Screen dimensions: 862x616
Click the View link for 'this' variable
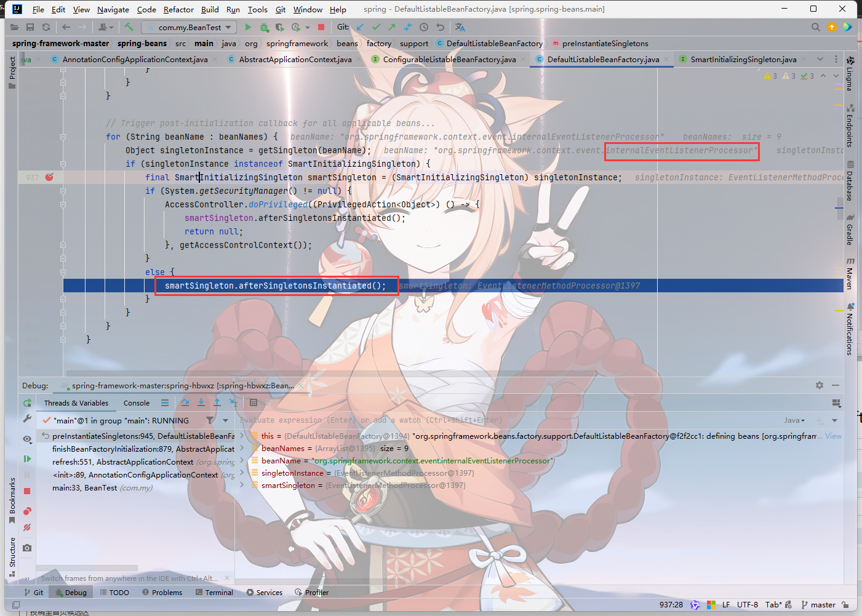[834, 436]
